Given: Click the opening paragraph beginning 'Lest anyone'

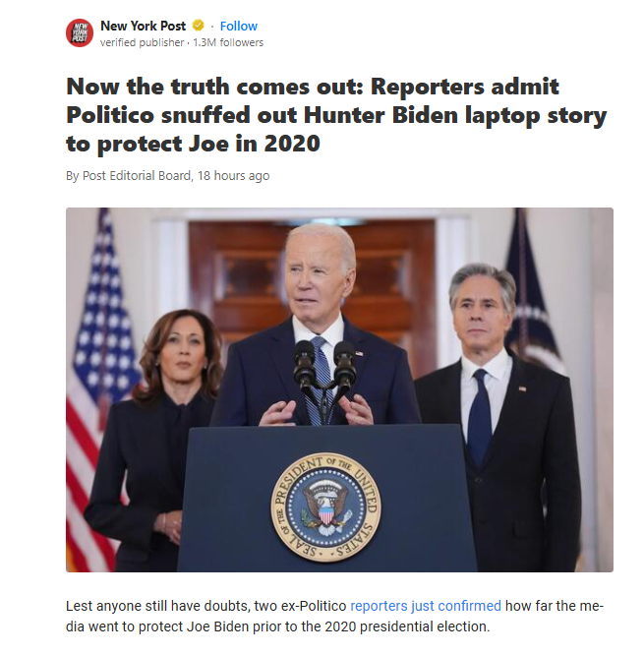Looking at the screenshot, I should [334, 616].
